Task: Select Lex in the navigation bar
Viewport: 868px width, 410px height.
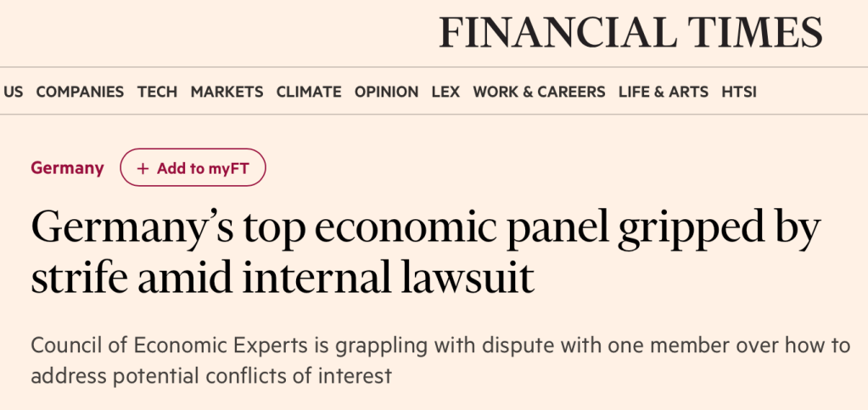Action: 445,92
